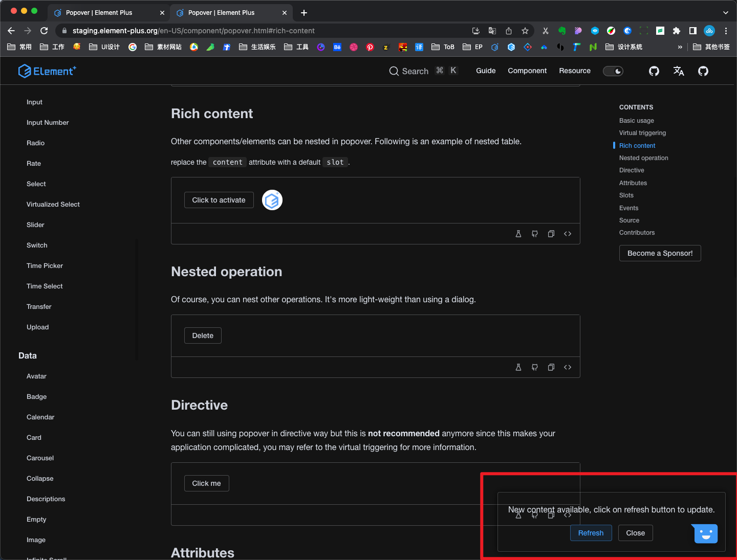View source code icon in Rich content demo

click(x=568, y=234)
